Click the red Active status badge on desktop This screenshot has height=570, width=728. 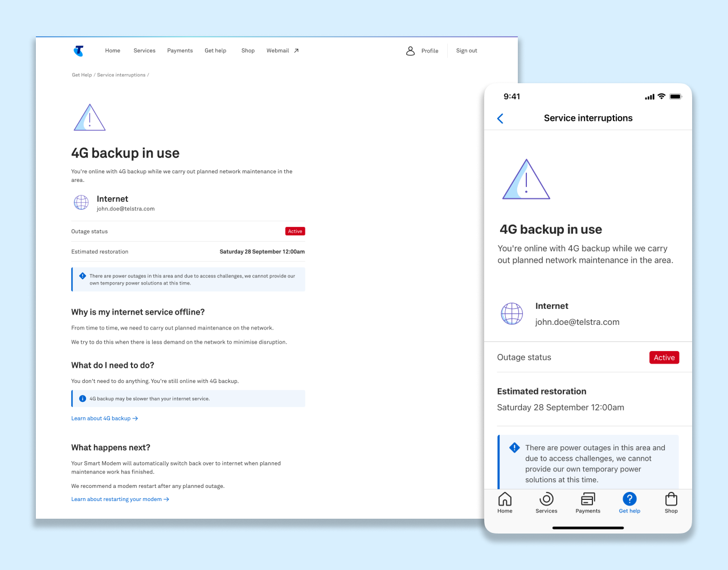click(295, 231)
